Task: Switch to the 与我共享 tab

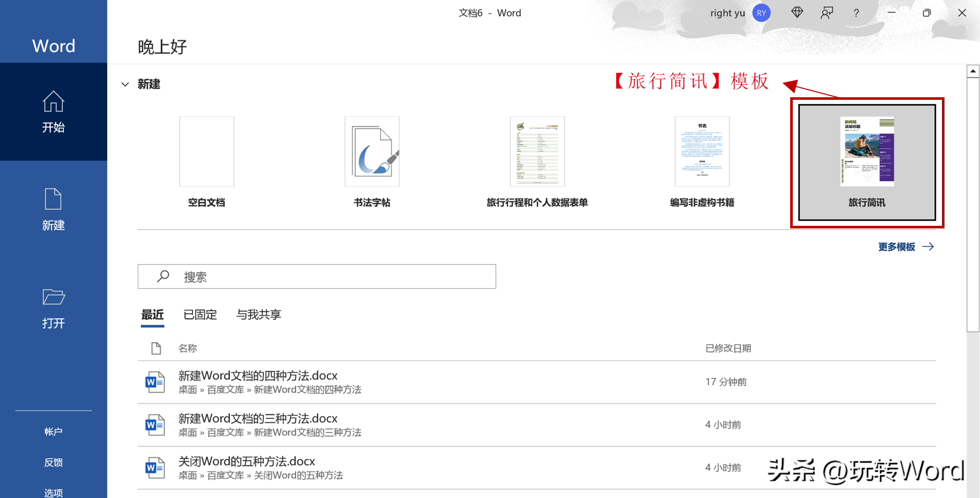Action: tap(258, 314)
